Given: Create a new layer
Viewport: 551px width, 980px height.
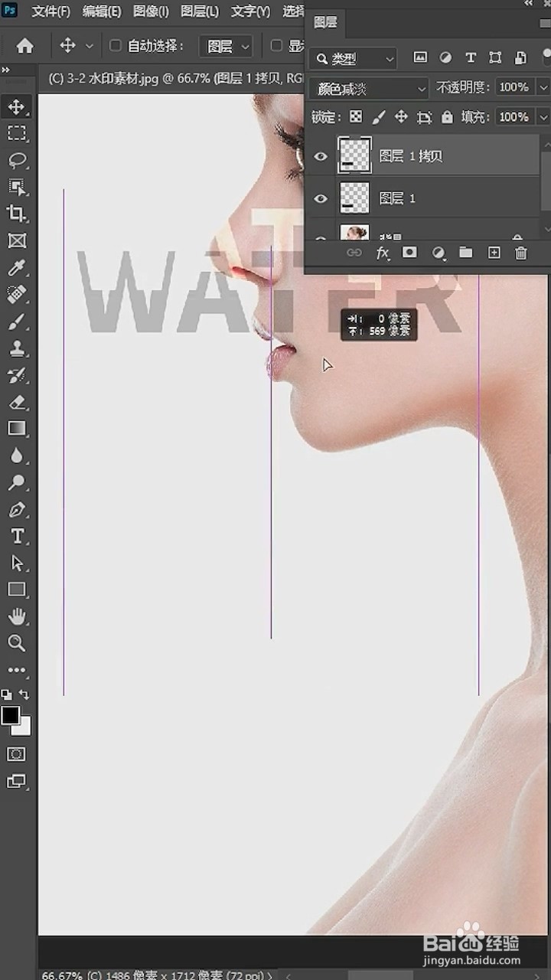Looking at the screenshot, I should [x=494, y=253].
